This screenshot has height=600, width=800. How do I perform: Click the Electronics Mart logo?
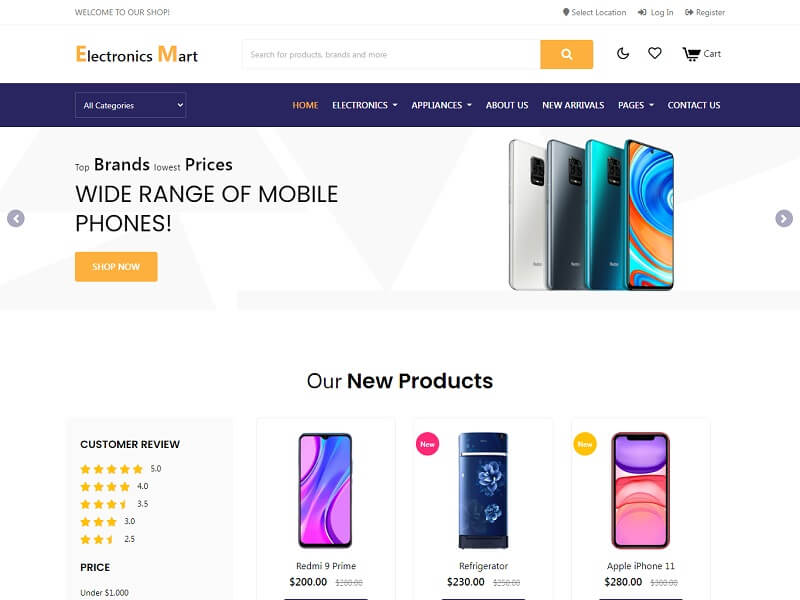[136, 54]
